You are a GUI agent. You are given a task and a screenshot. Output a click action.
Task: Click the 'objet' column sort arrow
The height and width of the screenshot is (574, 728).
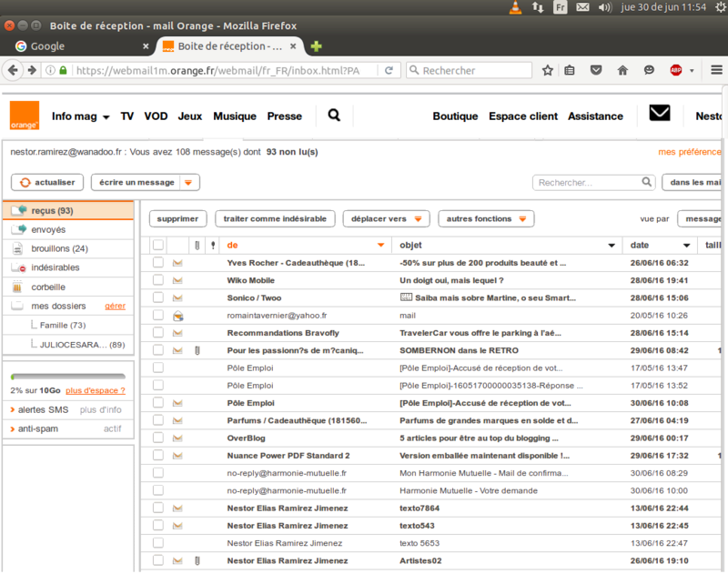click(612, 245)
